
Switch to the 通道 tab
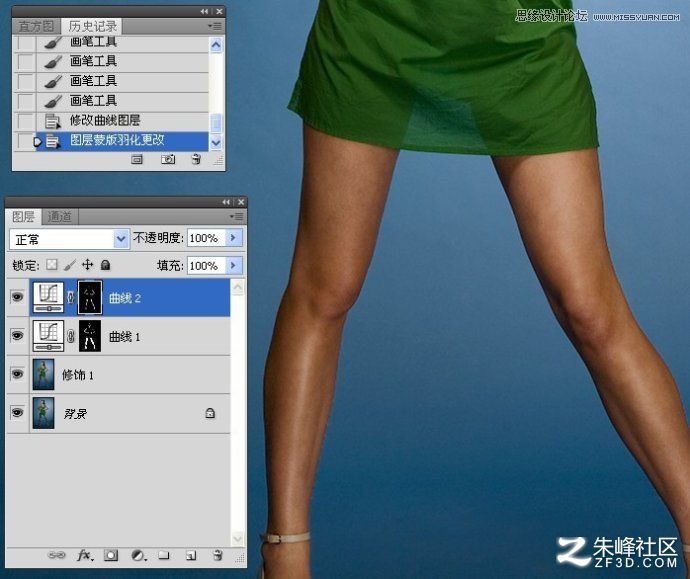[59, 216]
